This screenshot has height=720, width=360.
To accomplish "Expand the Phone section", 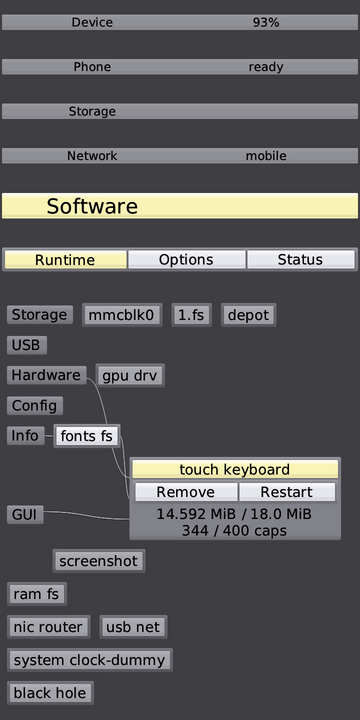I will pyautogui.click(x=180, y=67).
